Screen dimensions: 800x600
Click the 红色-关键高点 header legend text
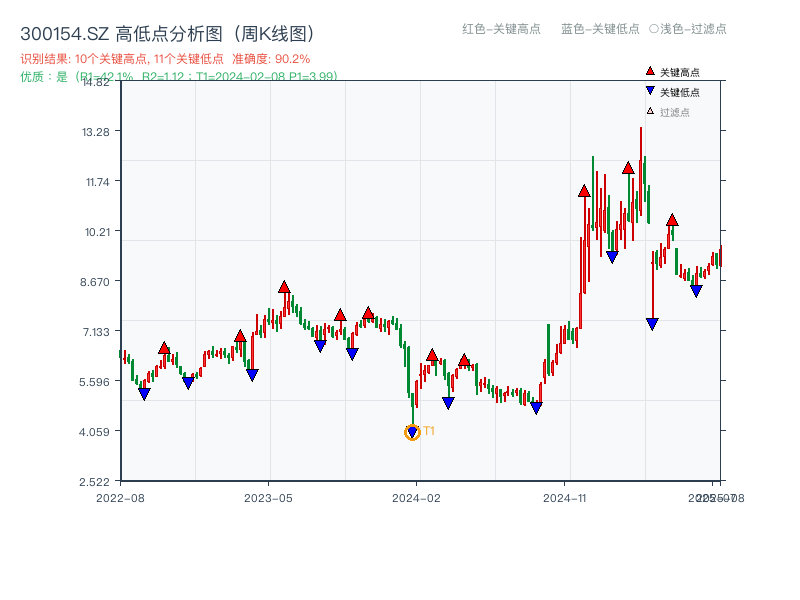point(501,29)
